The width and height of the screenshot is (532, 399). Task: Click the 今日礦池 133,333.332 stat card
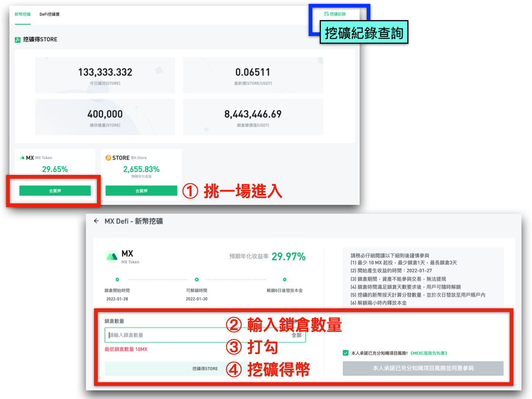point(105,75)
